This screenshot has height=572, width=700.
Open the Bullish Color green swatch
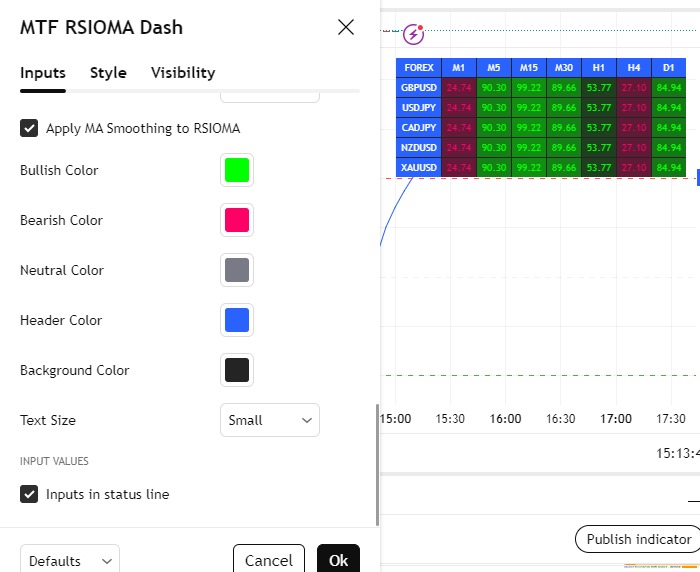(237, 170)
